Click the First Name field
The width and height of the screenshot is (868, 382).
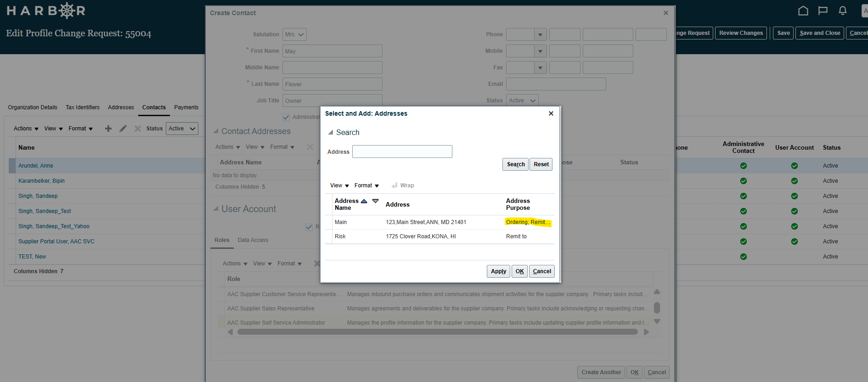coord(333,51)
